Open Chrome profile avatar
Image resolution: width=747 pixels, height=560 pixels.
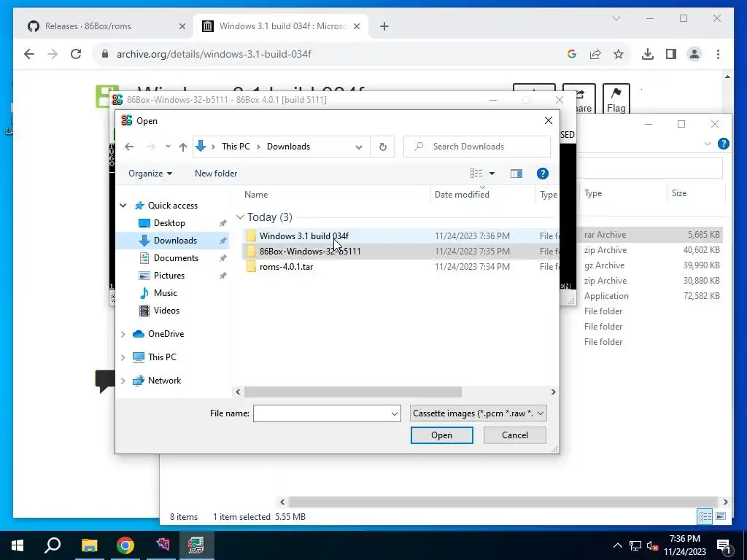(x=694, y=54)
